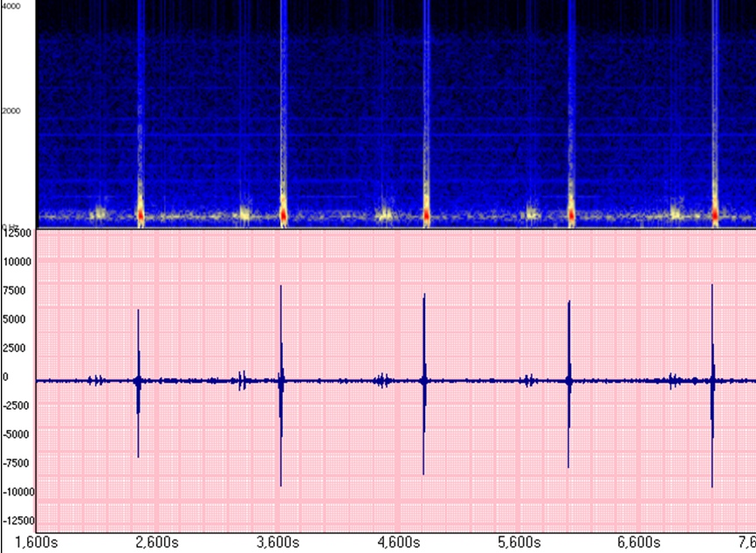756x553 pixels.
Task: Click the first red spectrogram hotspot before 2,600s
Action: tap(140, 213)
